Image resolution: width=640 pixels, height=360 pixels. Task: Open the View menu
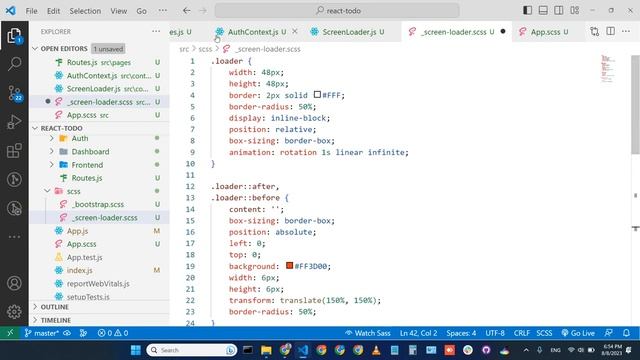click(x=118, y=11)
